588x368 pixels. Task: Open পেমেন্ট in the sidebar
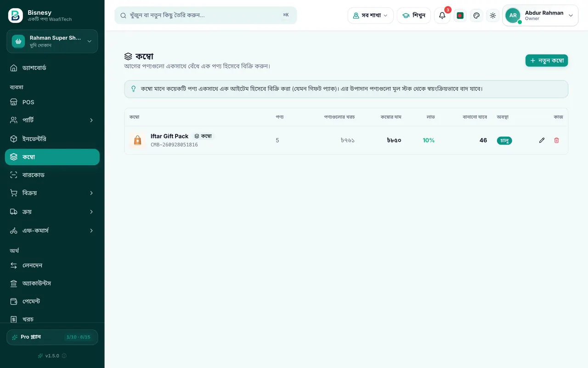52,301
